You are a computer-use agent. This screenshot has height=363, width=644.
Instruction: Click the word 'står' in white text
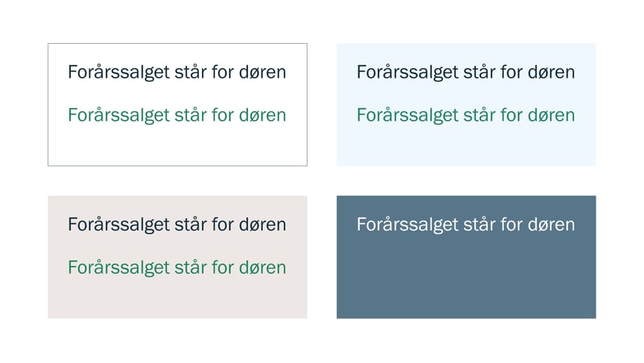[x=480, y=224]
